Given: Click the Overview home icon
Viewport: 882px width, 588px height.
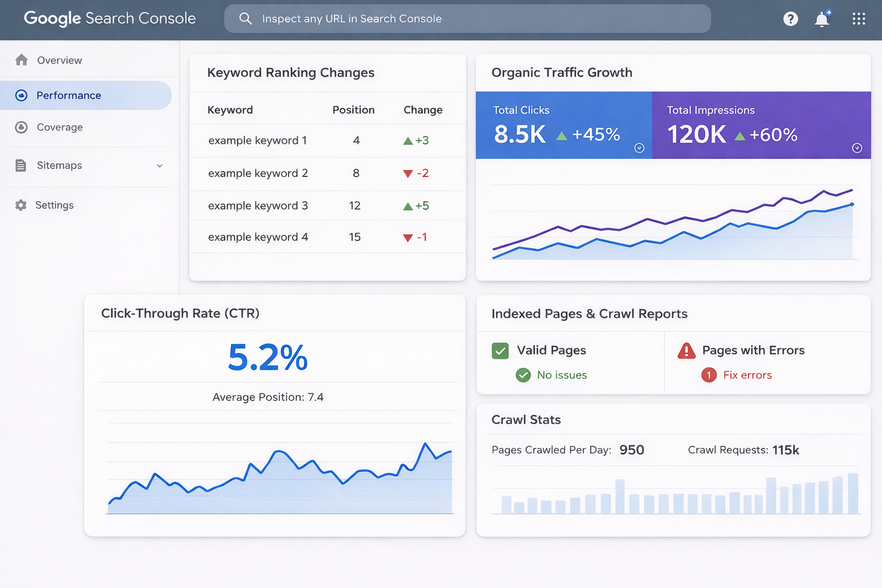Looking at the screenshot, I should (x=22, y=60).
